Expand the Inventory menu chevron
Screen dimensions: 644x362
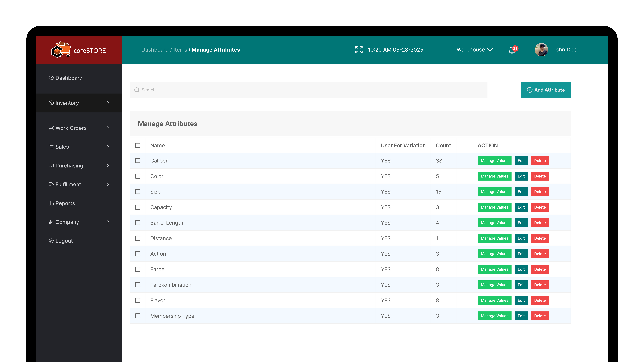click(108, 103)
